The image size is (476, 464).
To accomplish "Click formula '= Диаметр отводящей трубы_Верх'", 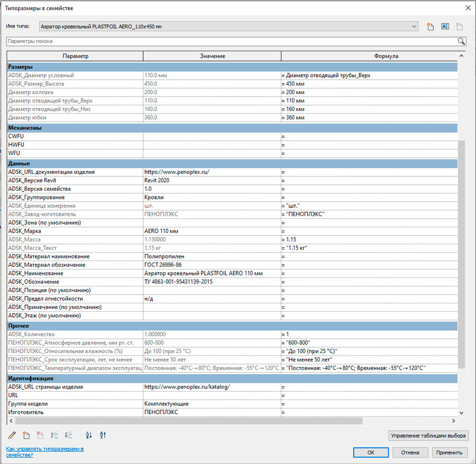I will (369, 75).
